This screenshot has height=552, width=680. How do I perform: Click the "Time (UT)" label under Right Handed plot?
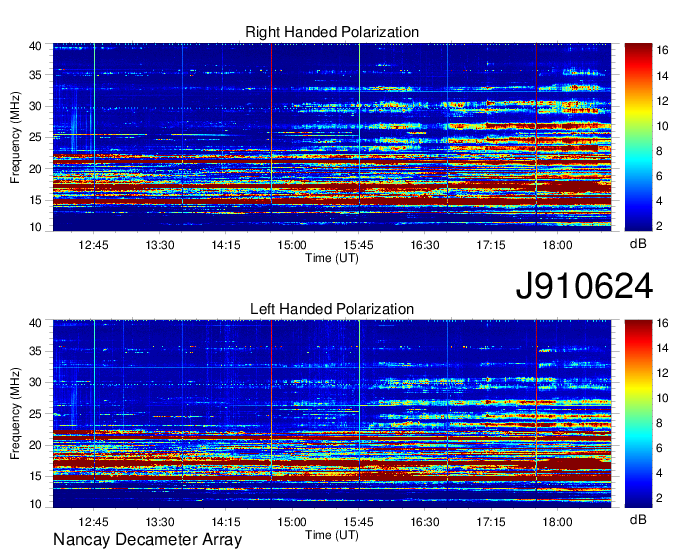pyautogui.click(x=332, y=258)
